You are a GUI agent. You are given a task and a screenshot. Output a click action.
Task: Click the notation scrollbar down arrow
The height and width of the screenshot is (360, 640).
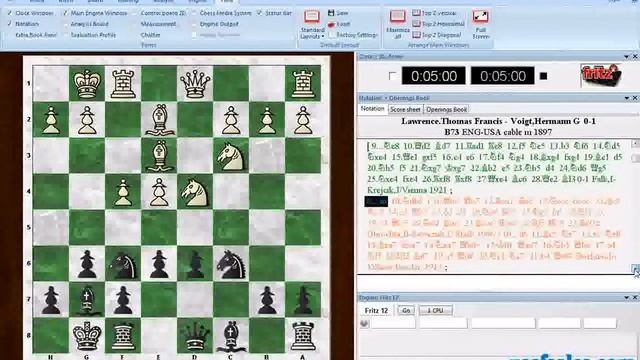click(636, 269)
